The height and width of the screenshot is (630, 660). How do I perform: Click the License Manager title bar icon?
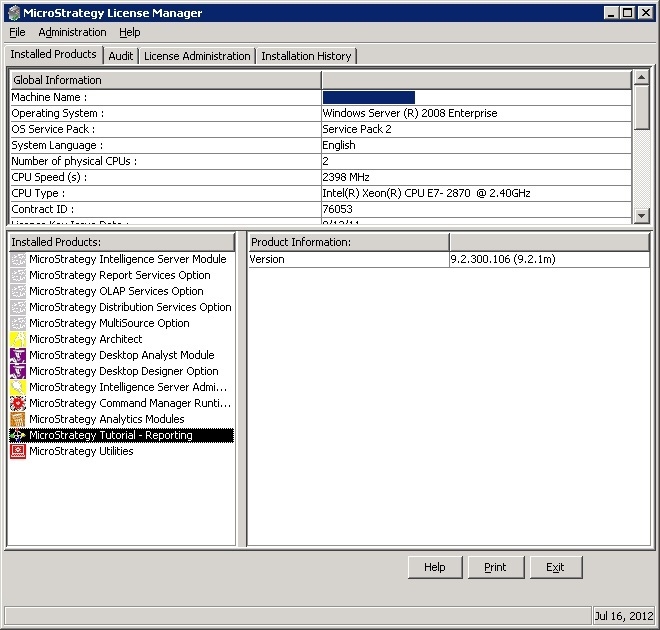pyautogui.click(x=14, y=13)
